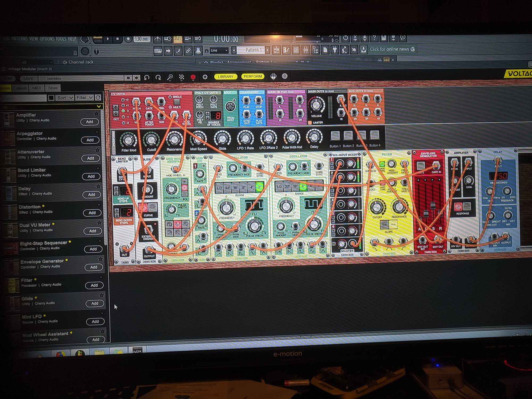Favorite the Attenuverter module star

point(97,150)
